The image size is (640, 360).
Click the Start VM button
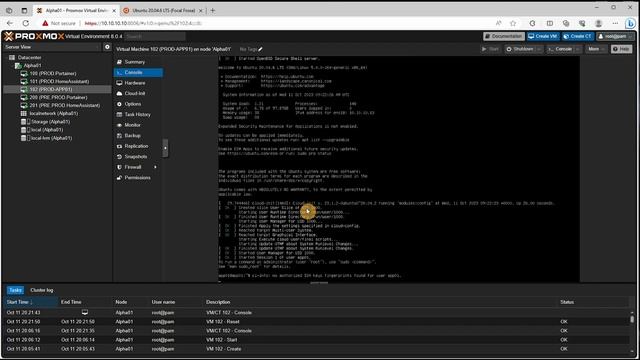pyautogui.click(x=491, y=49)
